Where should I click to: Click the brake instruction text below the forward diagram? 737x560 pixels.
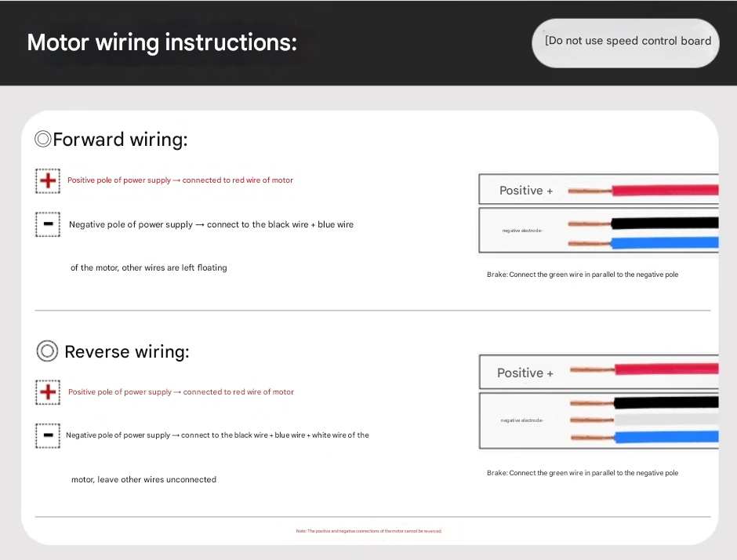pyautogui.click(x=583, y=275)
